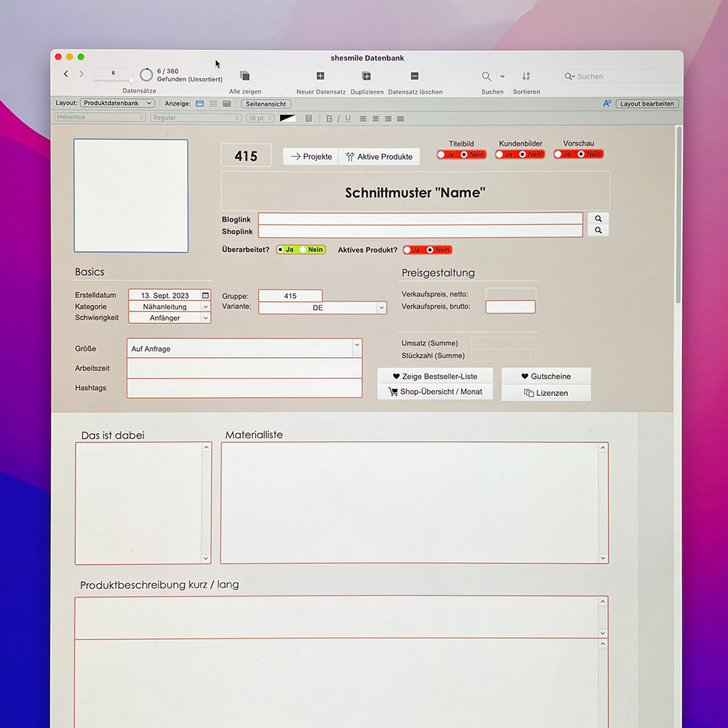Image resolution: width=728 pixels, height=728 pixels.
Task: Set Kundenbilder to Nein
Action: 522,154
